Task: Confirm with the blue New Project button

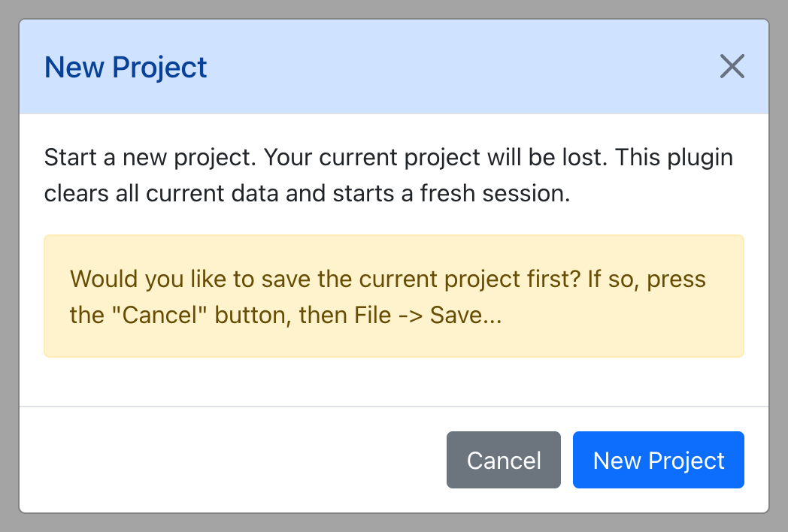Action: tap(659, 460)
